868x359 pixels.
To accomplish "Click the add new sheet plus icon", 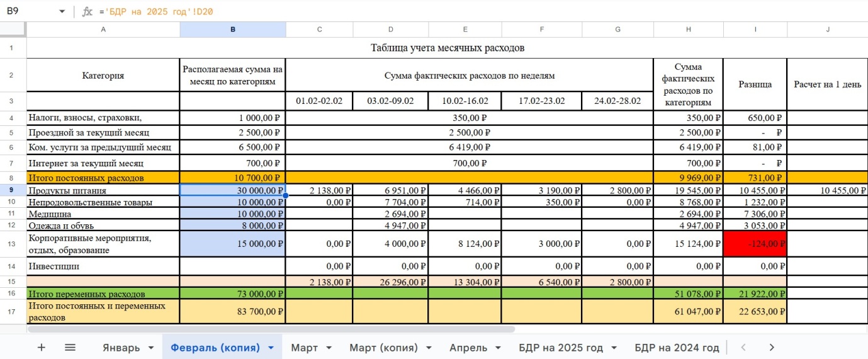I will tap(42, 348).
